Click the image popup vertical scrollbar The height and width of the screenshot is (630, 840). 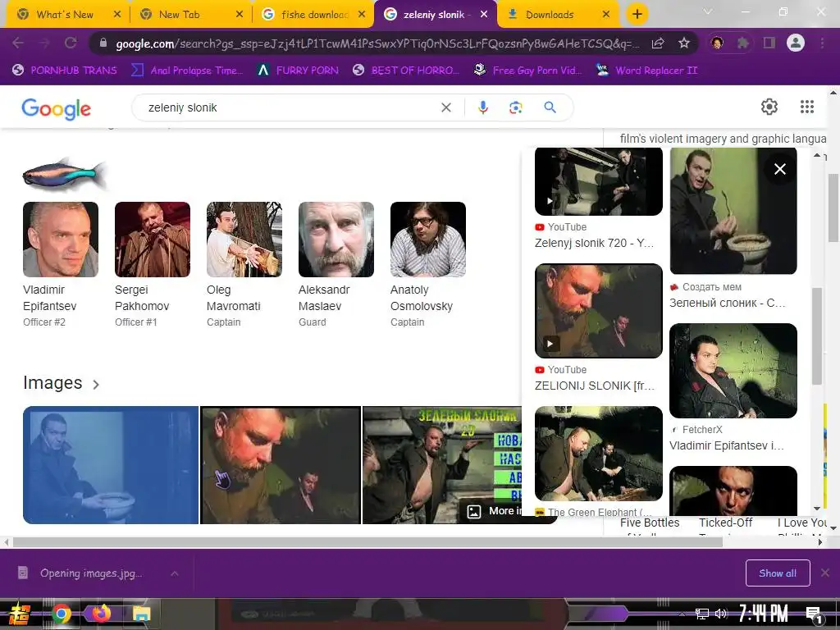click(816, 336)
